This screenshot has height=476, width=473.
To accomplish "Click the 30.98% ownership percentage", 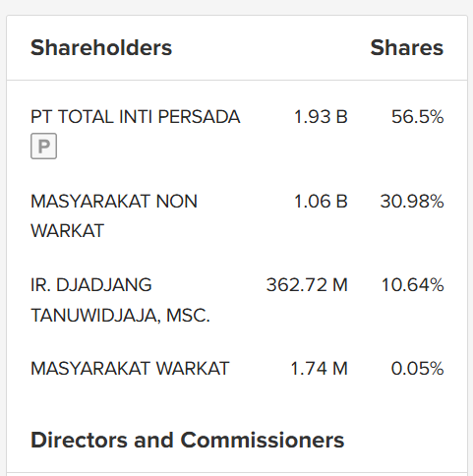I will [412, 201].
